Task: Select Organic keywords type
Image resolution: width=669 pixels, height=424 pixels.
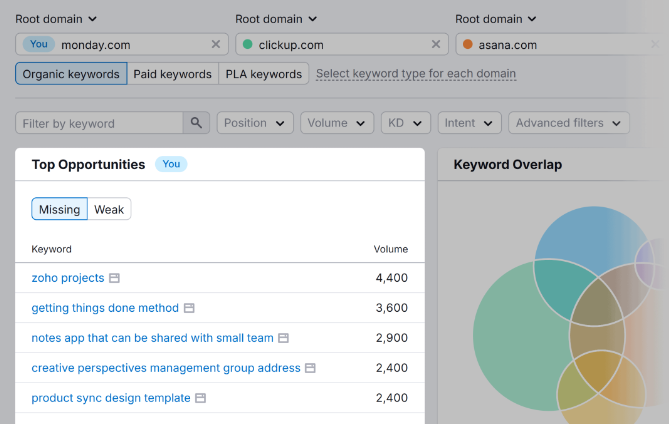Action: 71,74
